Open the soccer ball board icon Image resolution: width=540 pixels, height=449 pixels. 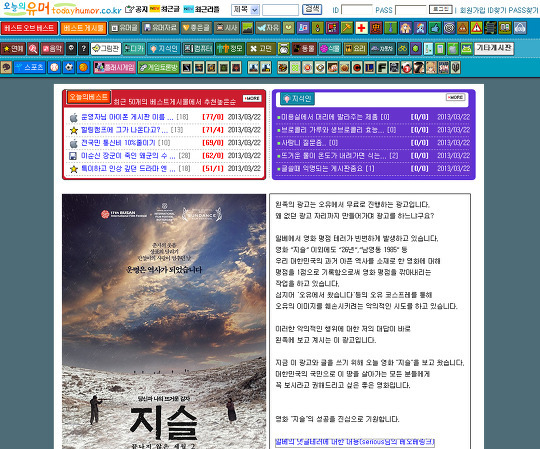(x=69, y=67)
